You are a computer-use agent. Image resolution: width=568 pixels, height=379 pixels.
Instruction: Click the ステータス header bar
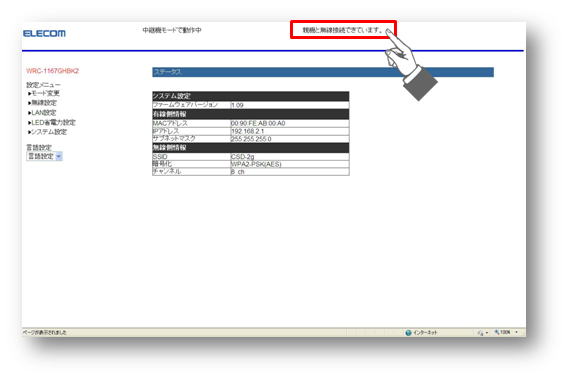pos(323,72)
